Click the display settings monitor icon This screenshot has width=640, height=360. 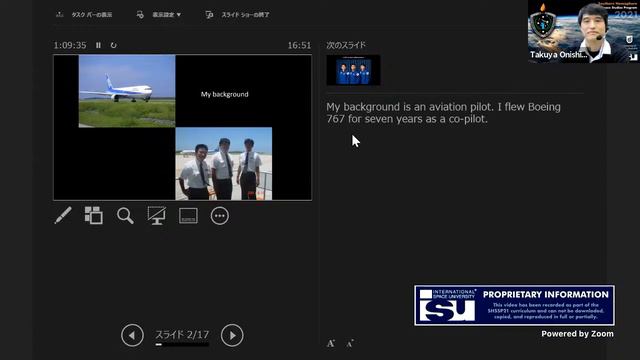(x=140, y=15)
